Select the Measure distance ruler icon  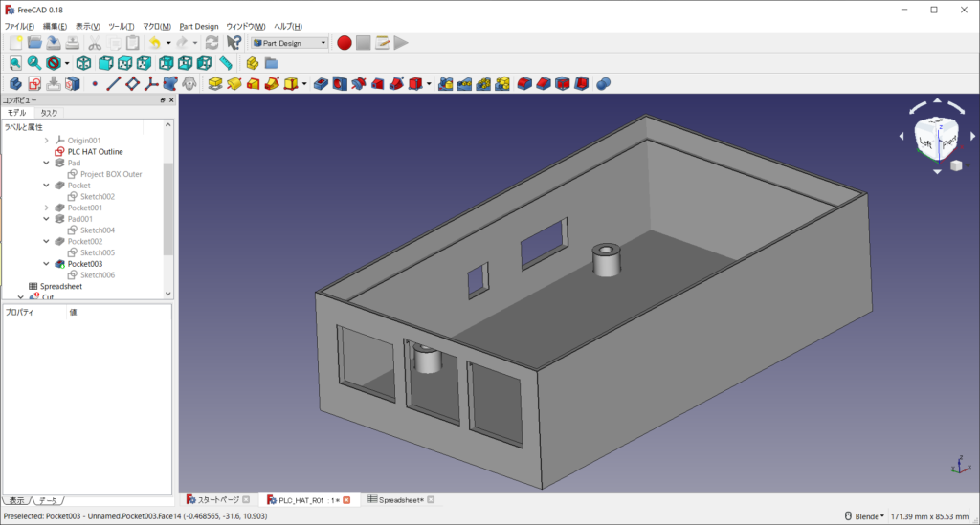tap(226, 63)
